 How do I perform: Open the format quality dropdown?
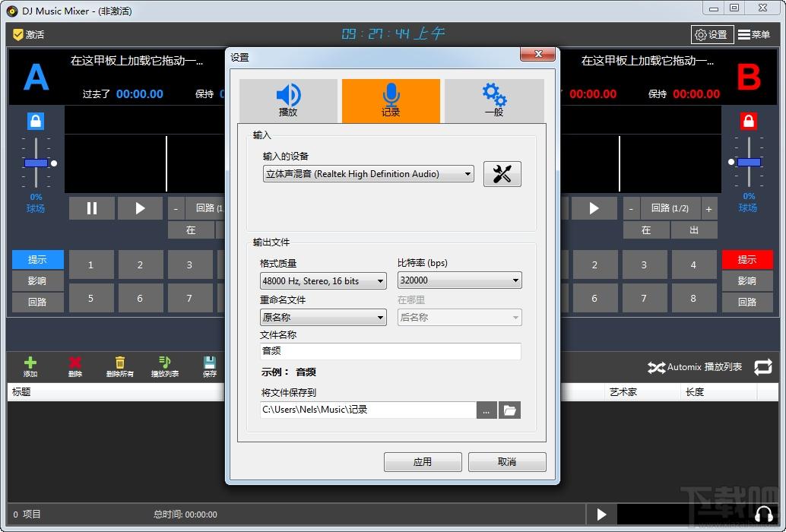click(323, 281)
